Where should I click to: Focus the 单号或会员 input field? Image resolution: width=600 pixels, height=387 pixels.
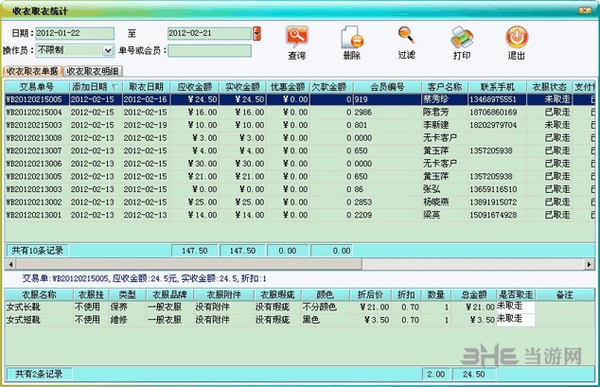click(210, 51)
